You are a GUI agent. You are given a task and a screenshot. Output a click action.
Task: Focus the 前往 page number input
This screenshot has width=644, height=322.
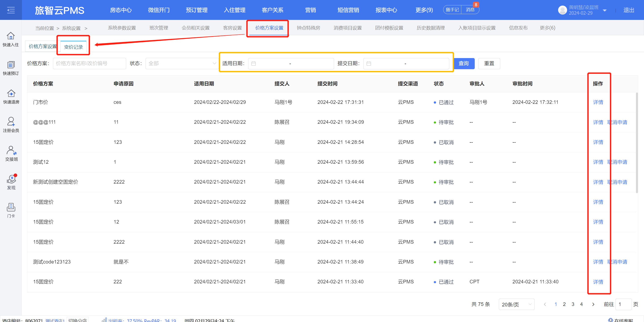tap(623, 304)
